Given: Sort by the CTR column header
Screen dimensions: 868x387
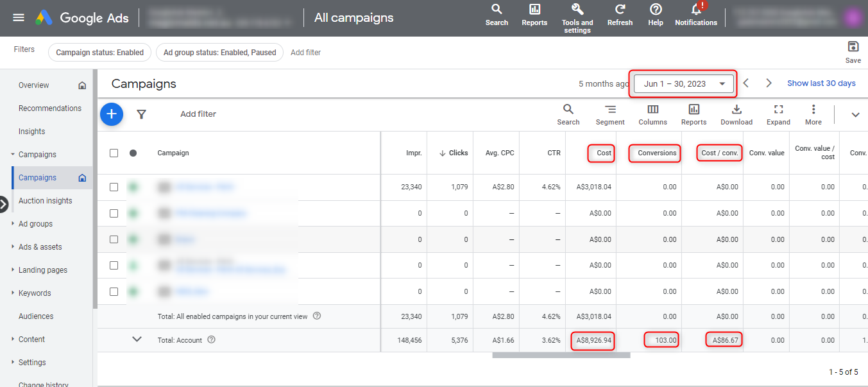Looking at the screenshot, I should click(x=553, y=153).
